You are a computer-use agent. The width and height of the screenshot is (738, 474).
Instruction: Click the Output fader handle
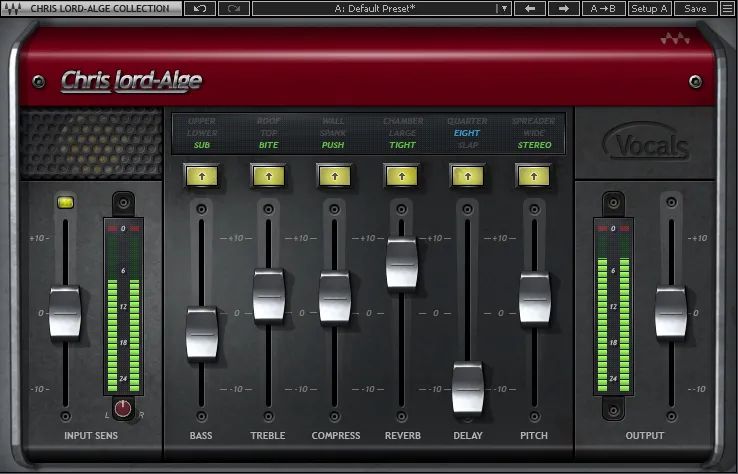tap(671, 313)
